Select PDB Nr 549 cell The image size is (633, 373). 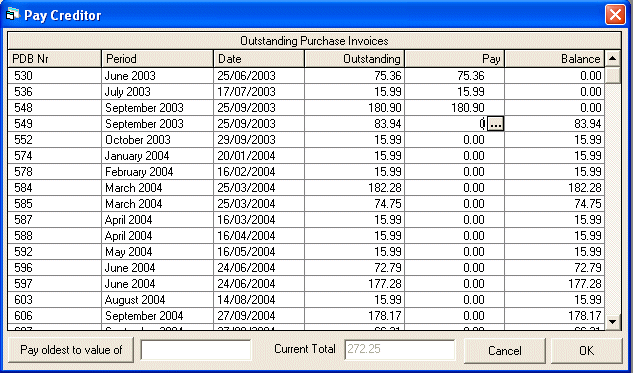[54, 124]
